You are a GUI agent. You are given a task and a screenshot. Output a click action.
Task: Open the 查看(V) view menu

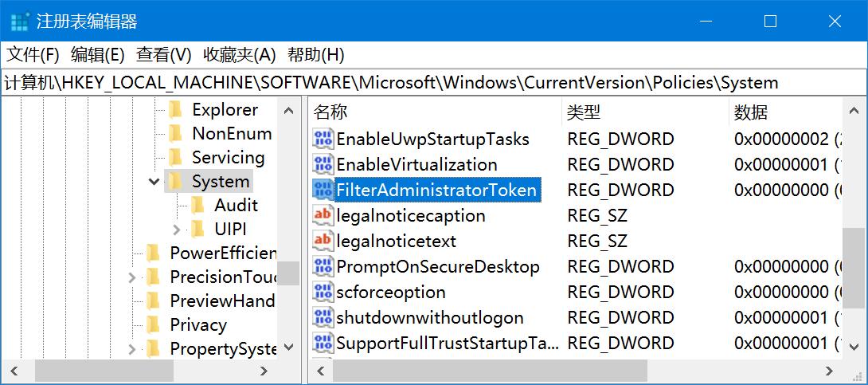164,55
